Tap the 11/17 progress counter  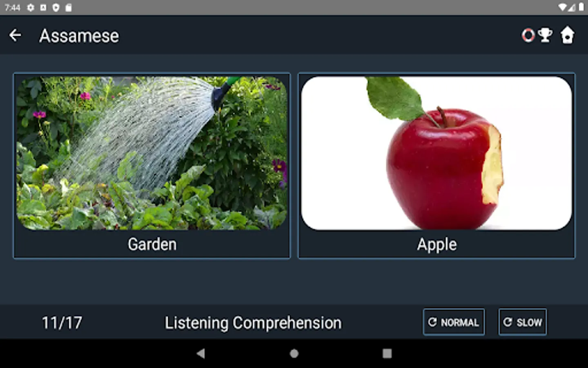(x=62, y=323)
